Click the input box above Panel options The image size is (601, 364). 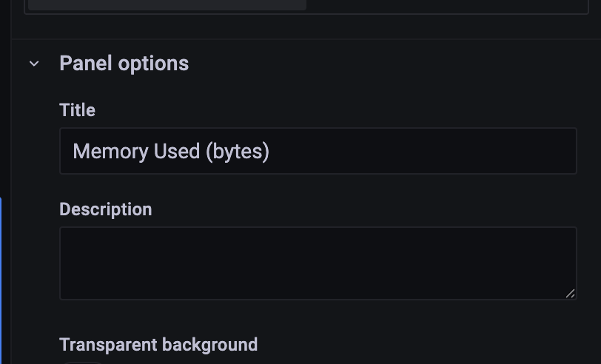click(167, 4)
